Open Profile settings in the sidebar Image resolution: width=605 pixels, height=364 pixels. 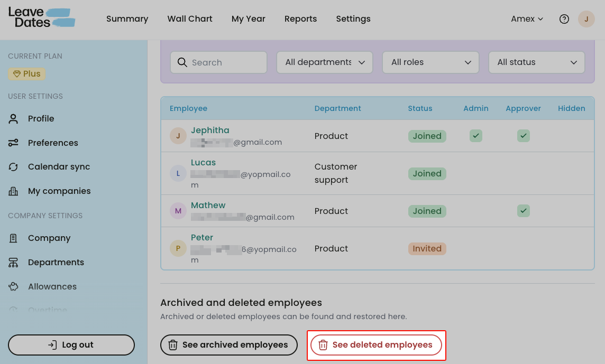[40, 118]
